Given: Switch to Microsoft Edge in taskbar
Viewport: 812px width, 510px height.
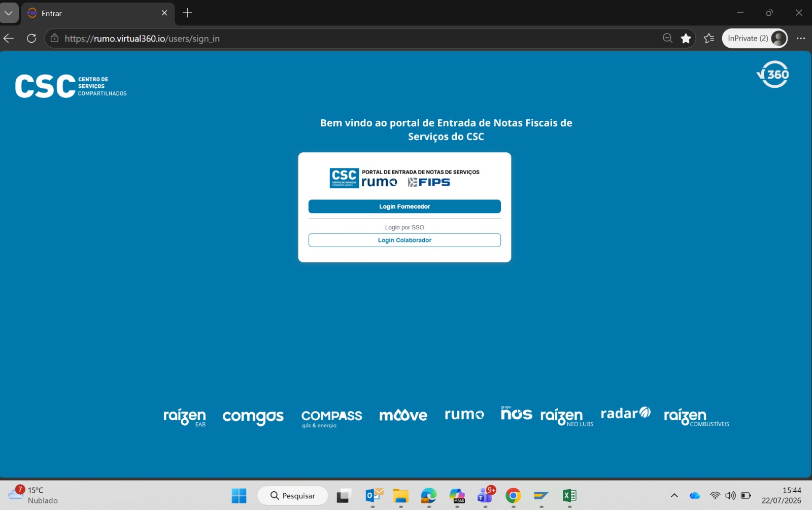Looking at the screenshot, I should tap(429, 496).
